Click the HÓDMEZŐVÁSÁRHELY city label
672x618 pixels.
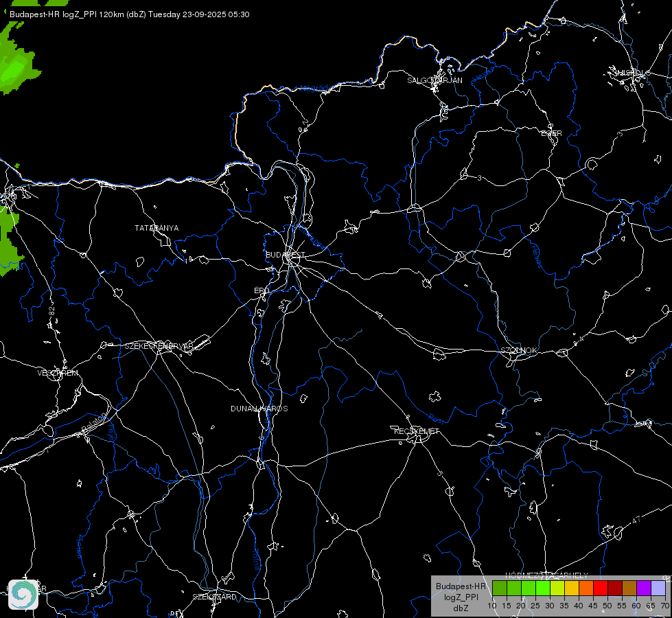547,575
